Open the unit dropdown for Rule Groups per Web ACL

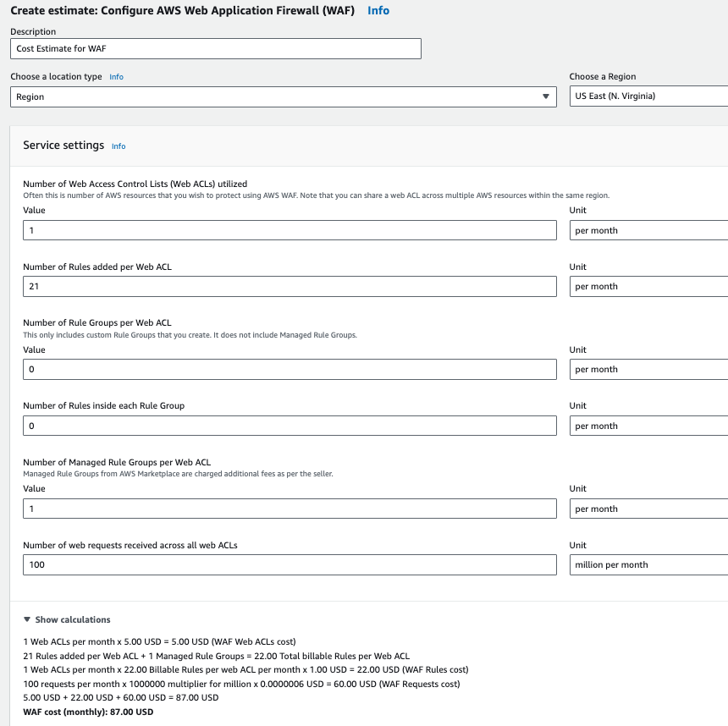(648, 369)
